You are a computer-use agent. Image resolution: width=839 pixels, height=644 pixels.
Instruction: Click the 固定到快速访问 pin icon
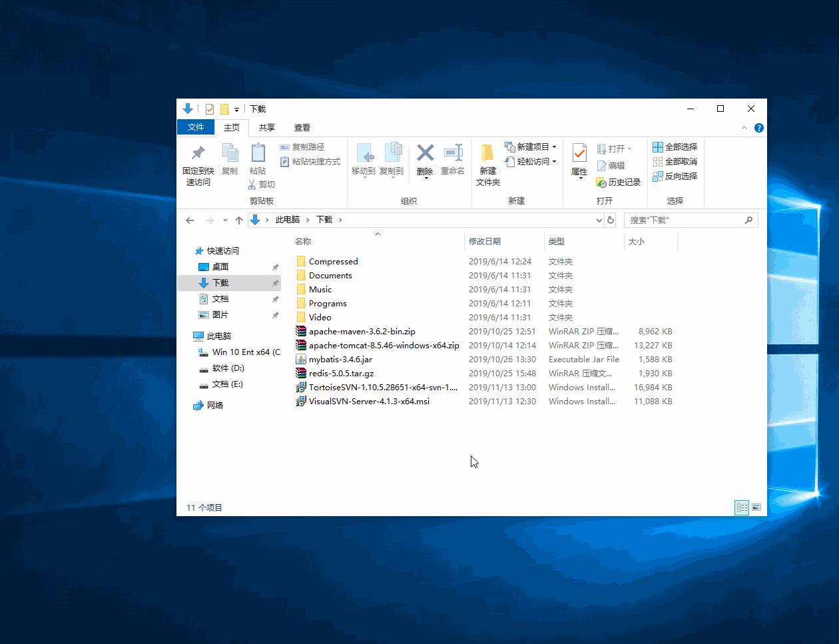click(198, 153)
